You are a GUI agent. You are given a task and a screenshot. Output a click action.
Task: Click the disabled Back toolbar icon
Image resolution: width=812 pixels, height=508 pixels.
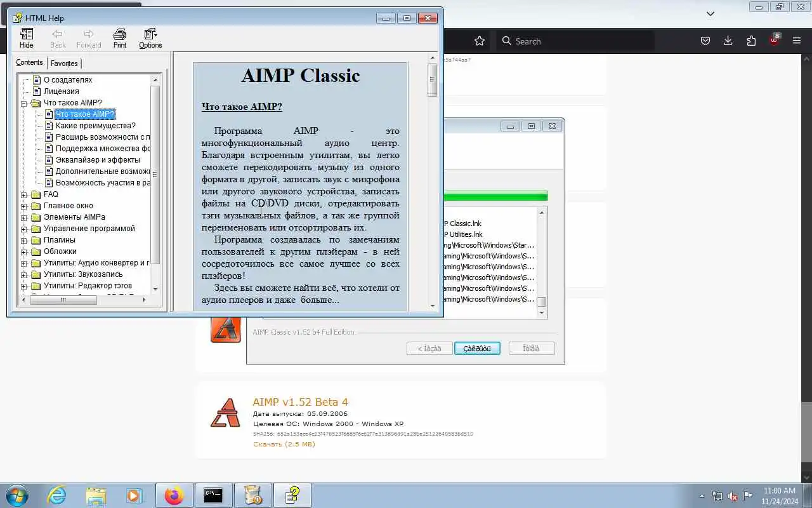pyautogui.click(x=58, y=38)
